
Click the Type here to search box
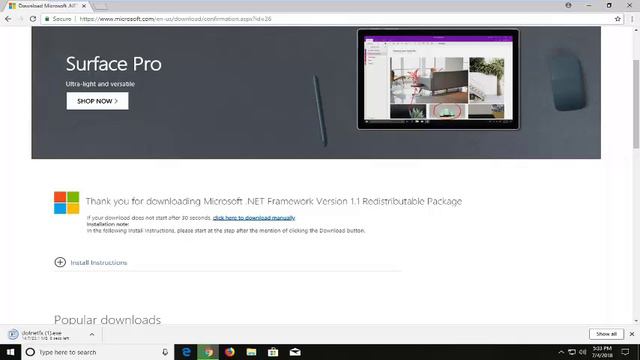[x=98, y=352]
